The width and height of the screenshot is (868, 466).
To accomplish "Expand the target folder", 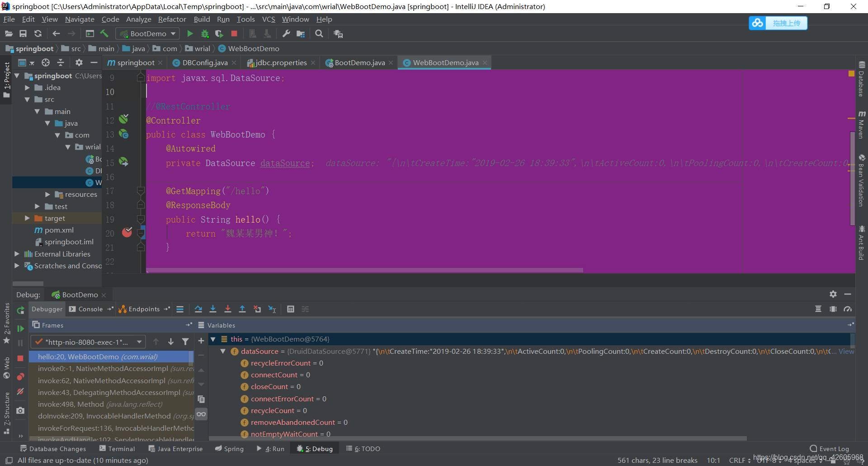I will tap(27, 218).
